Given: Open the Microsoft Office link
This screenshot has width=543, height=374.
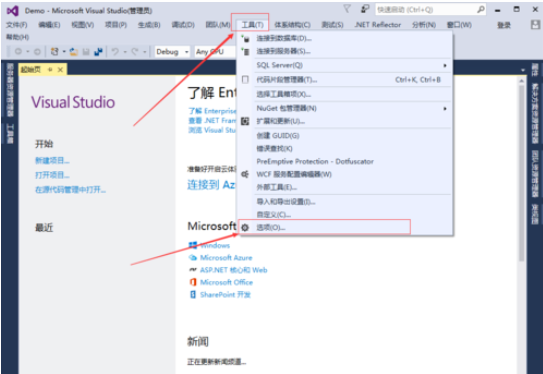Looking at the screenshot, I should click(226, 282).
